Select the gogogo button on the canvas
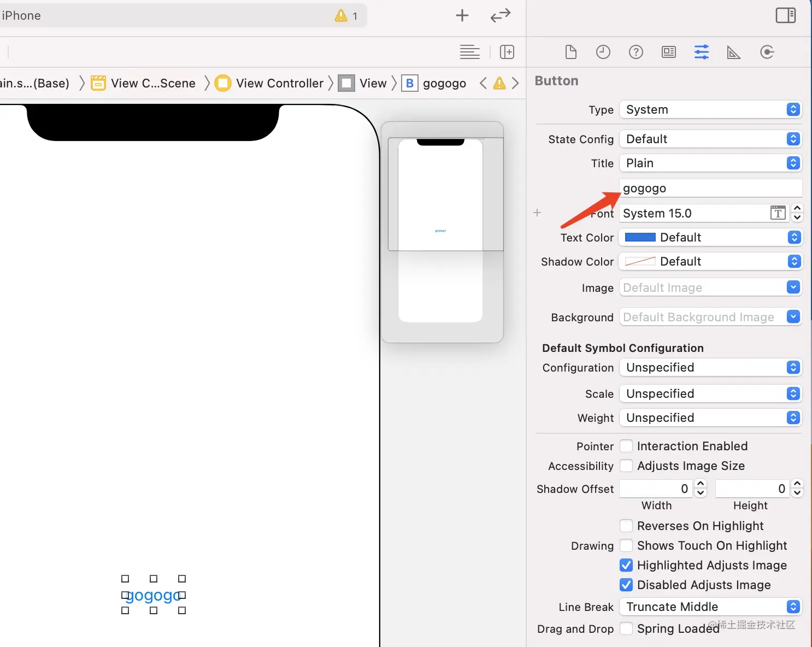Viewport: 812px width, 647px height. pos(154,595)
